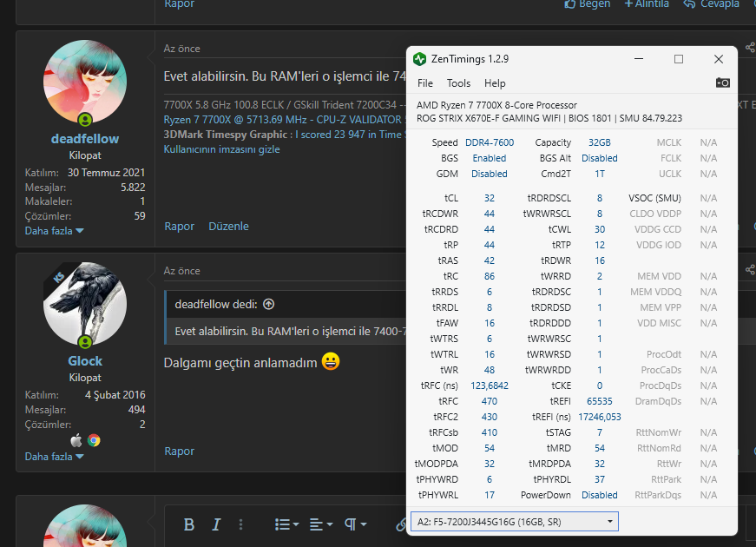Click Glock's online status badge
Viewport: 756px width, 547px height.
[x=85, y=342]
